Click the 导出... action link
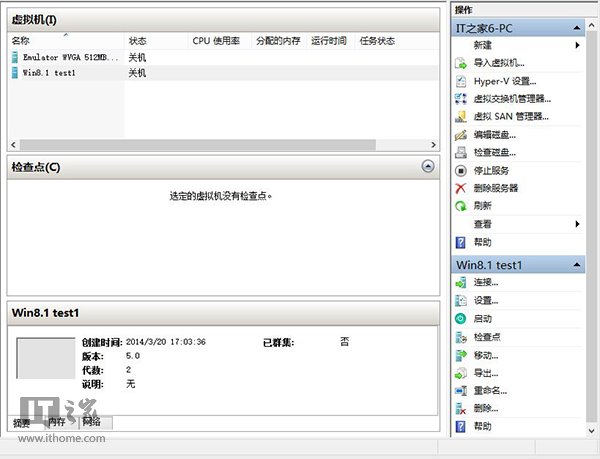 (486, 373)
